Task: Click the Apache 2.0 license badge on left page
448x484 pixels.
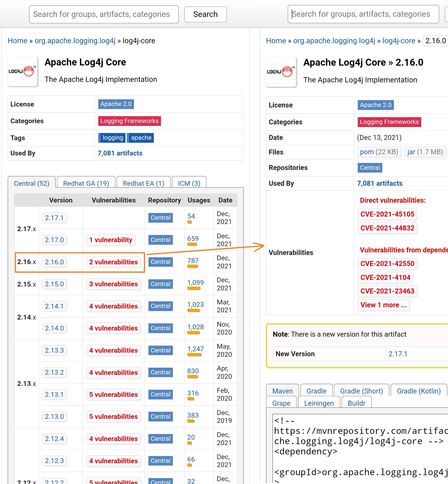Action: 116,104
